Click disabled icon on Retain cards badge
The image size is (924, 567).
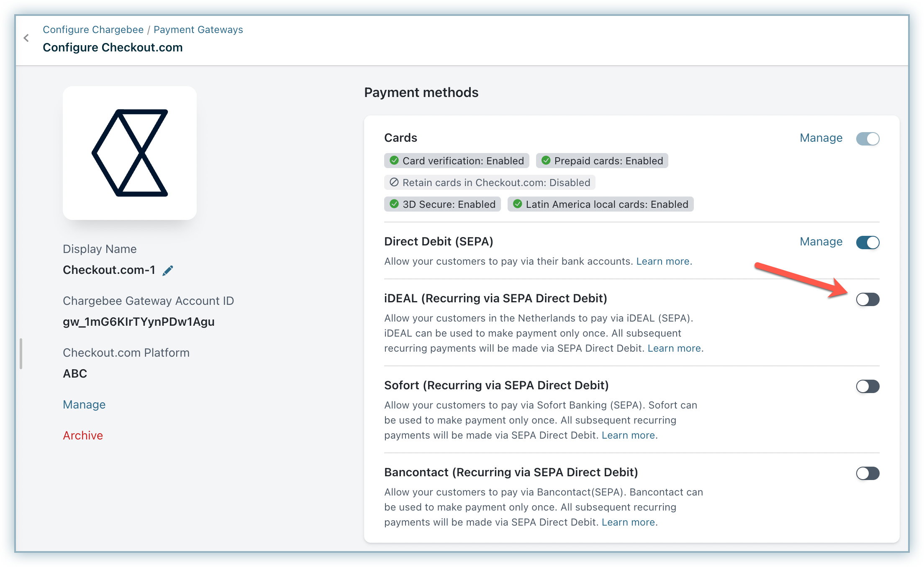394,182
